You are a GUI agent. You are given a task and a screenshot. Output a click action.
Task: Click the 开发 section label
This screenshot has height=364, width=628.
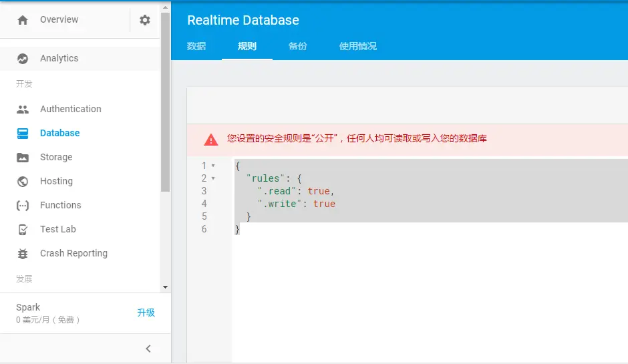click(24, 83)
